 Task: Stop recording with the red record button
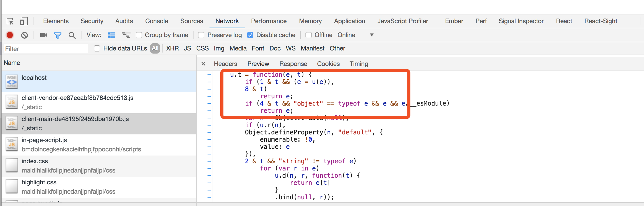point(10,35)
